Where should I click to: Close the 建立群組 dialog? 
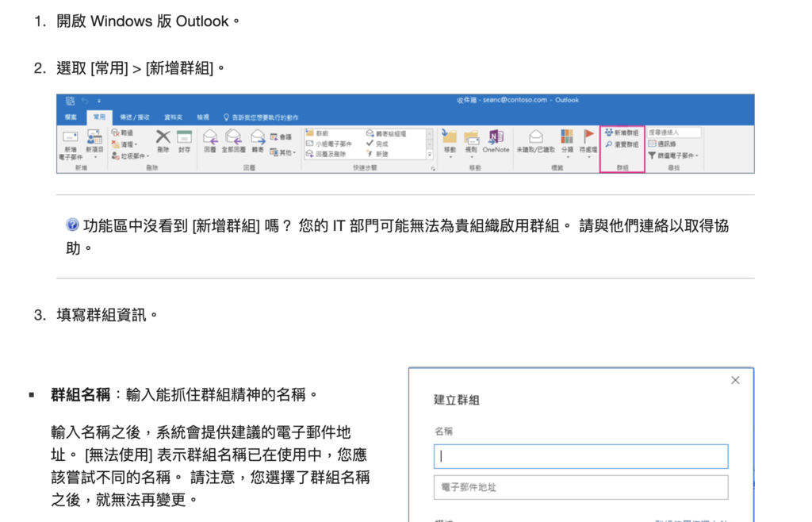click(735, 380)
